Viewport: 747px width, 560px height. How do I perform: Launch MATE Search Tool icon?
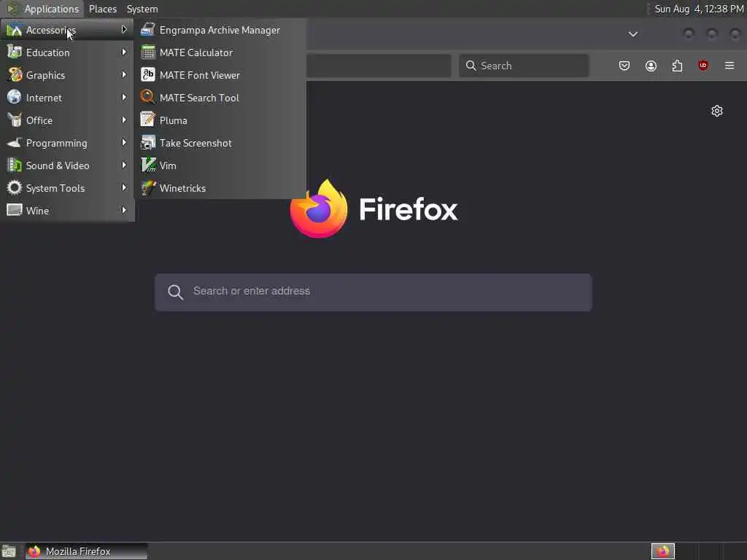pos(147,97)
